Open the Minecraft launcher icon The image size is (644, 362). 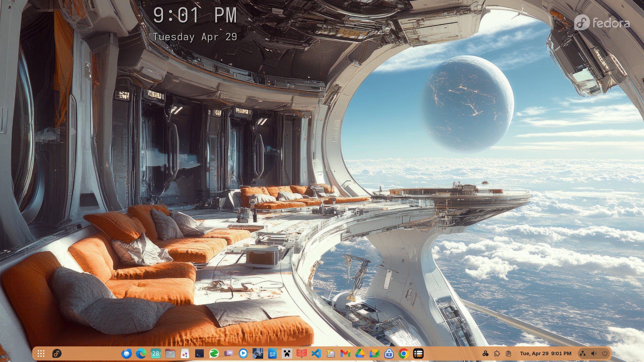[x=287, y=354]
